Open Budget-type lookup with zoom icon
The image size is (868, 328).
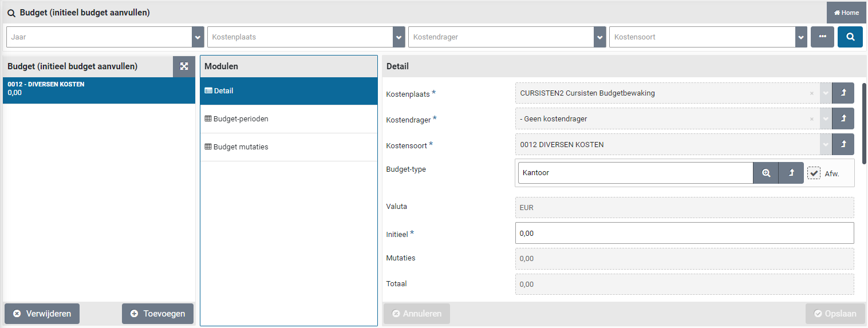pyautogui.click(x=766, y=173)
